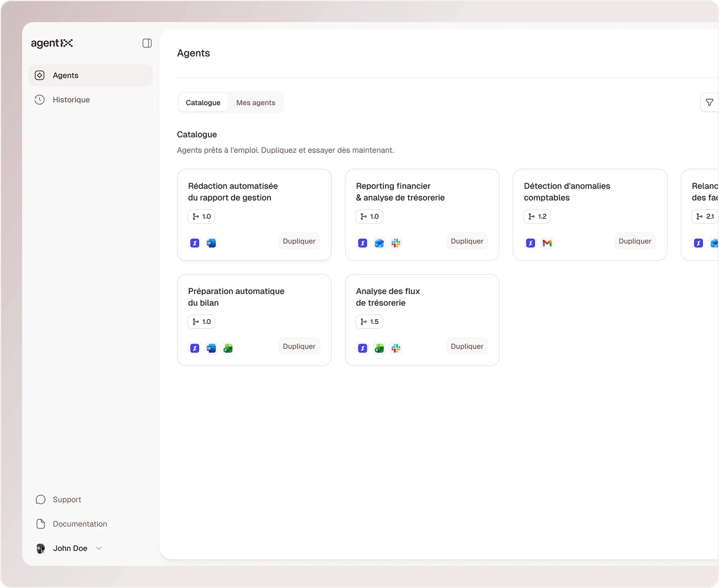Click the Historique clock icon in sidebar
This screenshot has height=588, width=719.
click(x=39, y=99)
